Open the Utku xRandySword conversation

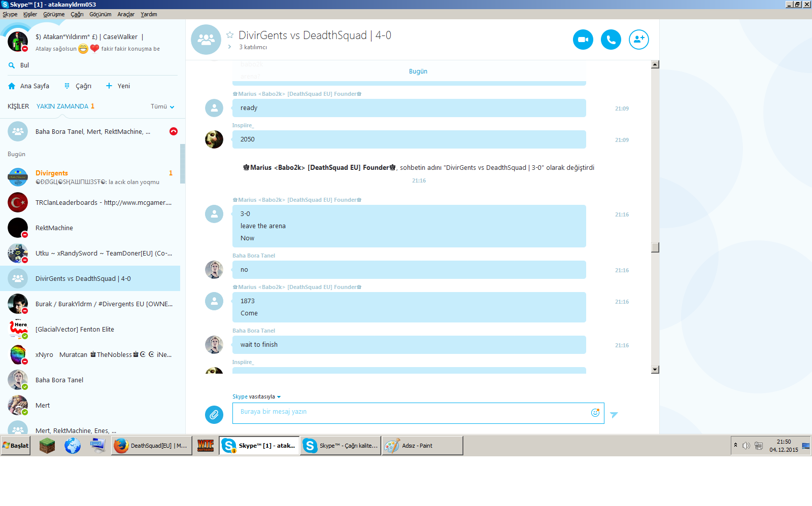tap(90, 253)
